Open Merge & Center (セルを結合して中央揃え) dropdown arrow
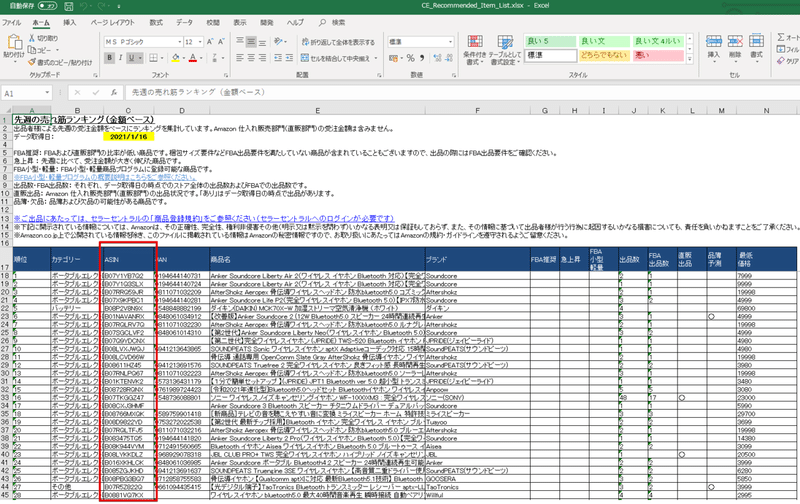Image resolution: width=800 pixels, height=504 pixels. (x=376, y=58)
